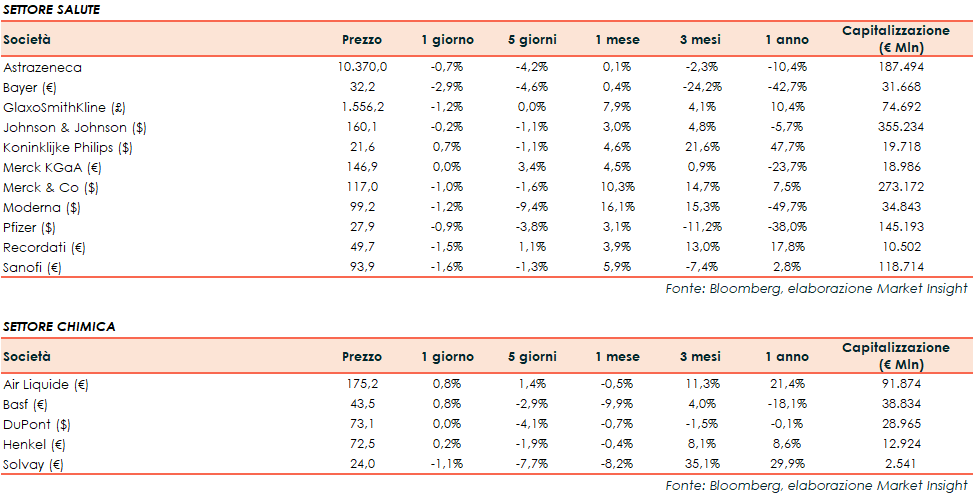Click the DuPont ($) company name
This screenshot has width=973, height=495.
pos(36,424)
